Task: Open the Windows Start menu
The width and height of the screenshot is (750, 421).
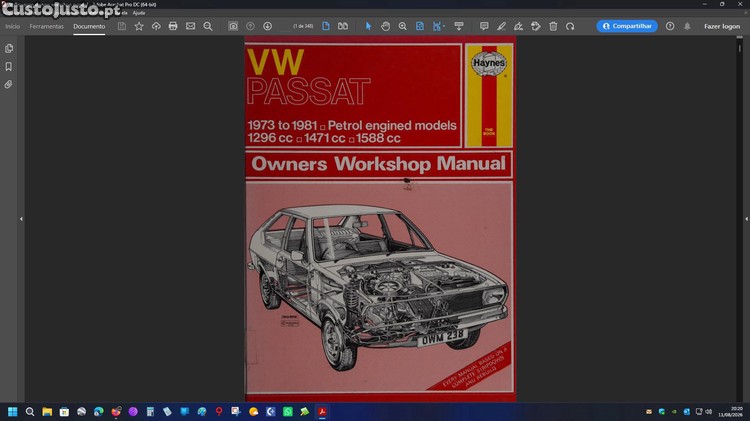Action: click(12, 411)
